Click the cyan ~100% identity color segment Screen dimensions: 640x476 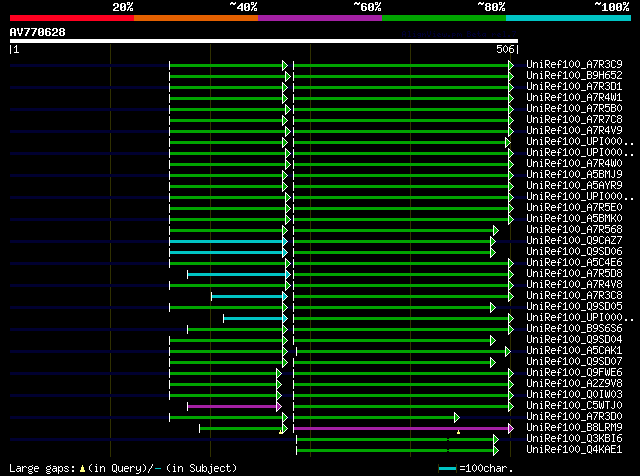(x=569, y=18)
